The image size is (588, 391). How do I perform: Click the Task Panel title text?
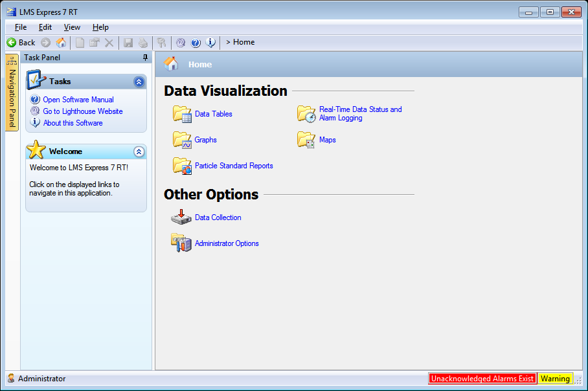click(x=42, y=58)
